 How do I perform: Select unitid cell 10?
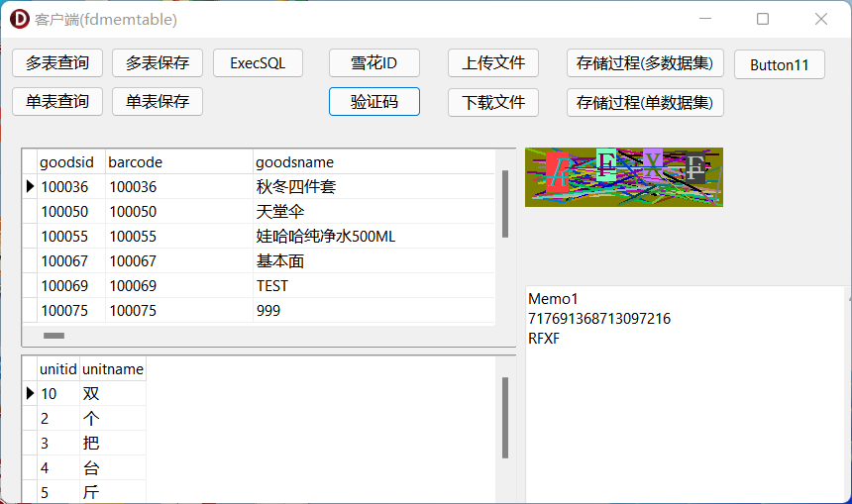[57, 394]
